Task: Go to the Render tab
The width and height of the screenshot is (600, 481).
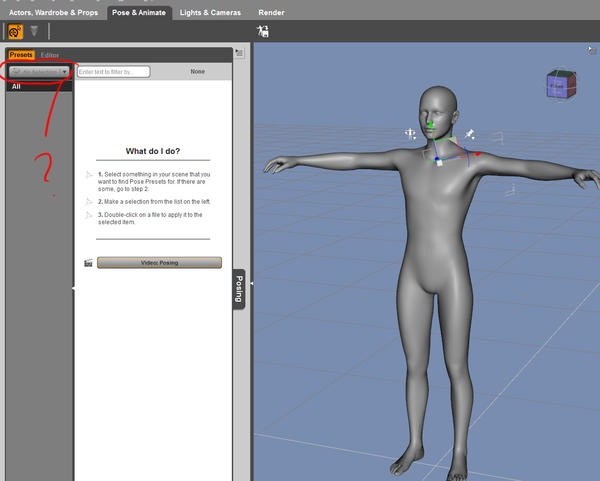Action: tap(271, 13)
